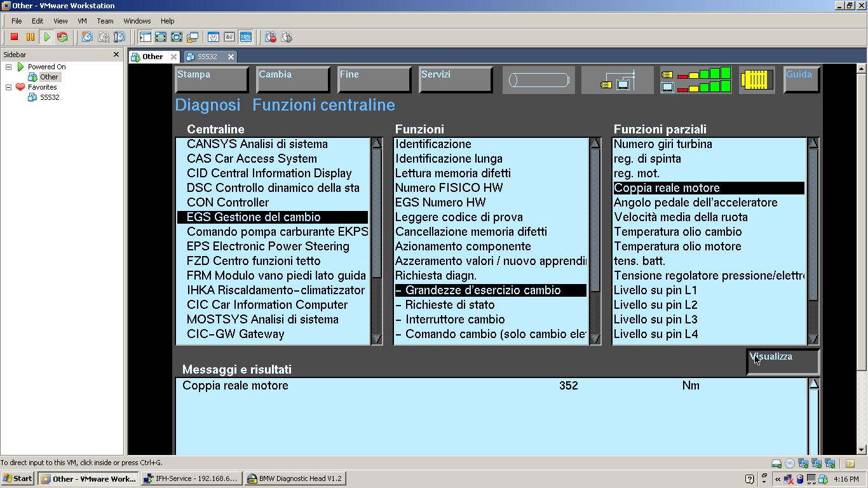The width and height of the screenshot is (868, 488).
Task: Select Other under Powered On in sidebar
Action: [x=49, y=77]
